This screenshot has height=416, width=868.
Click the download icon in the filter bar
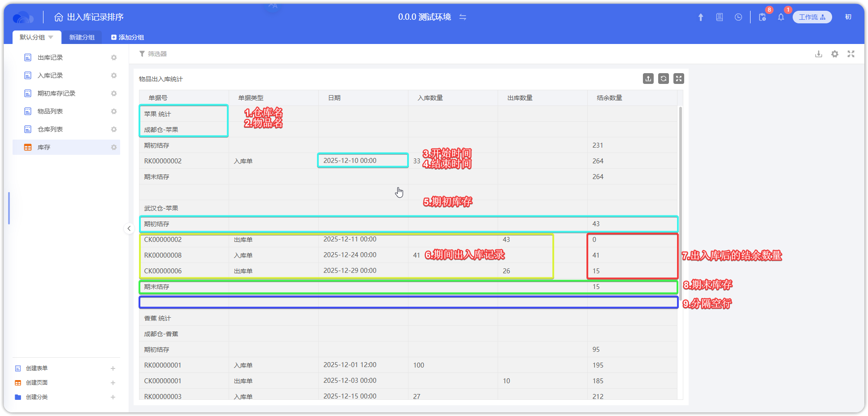click(819, 54)
